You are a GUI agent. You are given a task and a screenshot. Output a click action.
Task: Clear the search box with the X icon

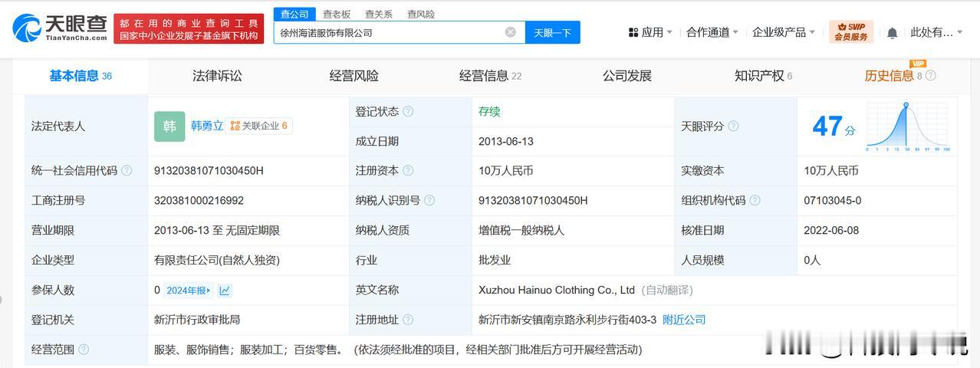511,32
